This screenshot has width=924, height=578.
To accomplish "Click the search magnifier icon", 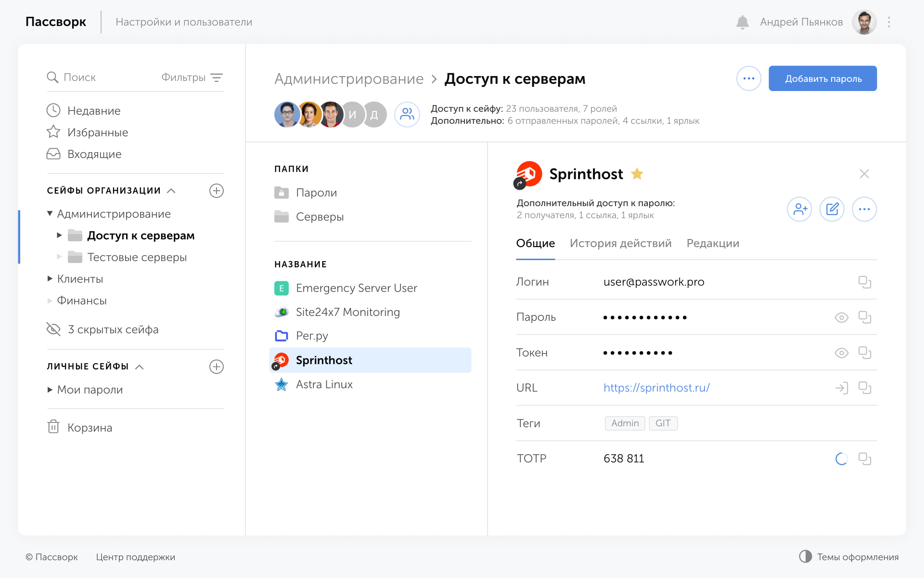I will coord(52,77).
